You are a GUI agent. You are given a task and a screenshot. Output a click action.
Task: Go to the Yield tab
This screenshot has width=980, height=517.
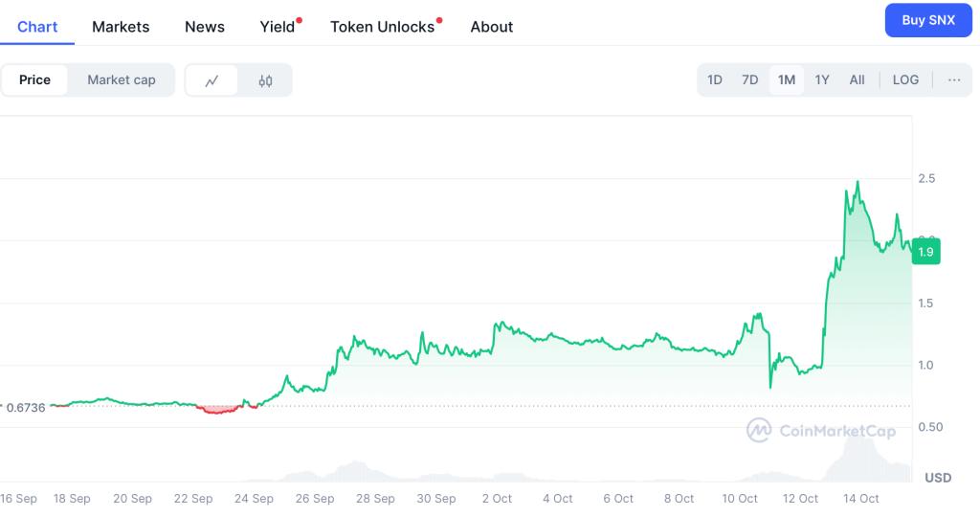[278, 27]
